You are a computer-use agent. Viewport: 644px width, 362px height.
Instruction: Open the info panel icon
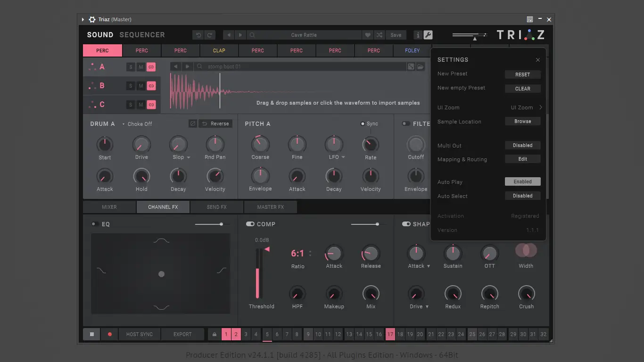418,35
